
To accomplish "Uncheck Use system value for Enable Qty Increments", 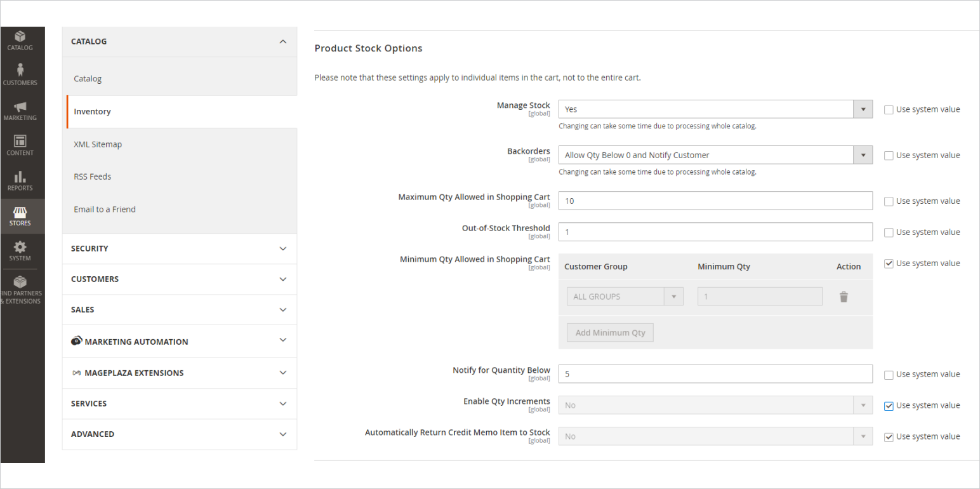I will (889, 406).
